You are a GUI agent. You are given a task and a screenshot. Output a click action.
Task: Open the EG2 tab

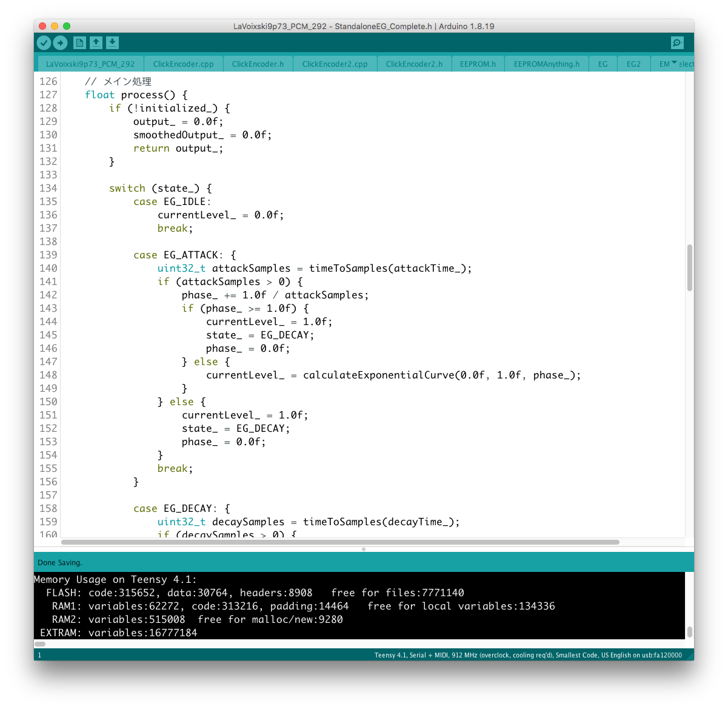[x=633, y=64]
